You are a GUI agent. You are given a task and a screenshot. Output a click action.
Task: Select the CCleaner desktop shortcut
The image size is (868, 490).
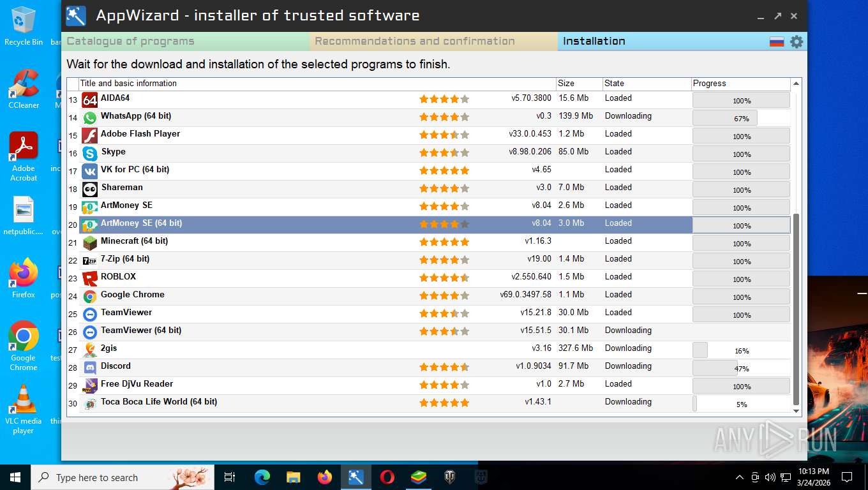24,89
